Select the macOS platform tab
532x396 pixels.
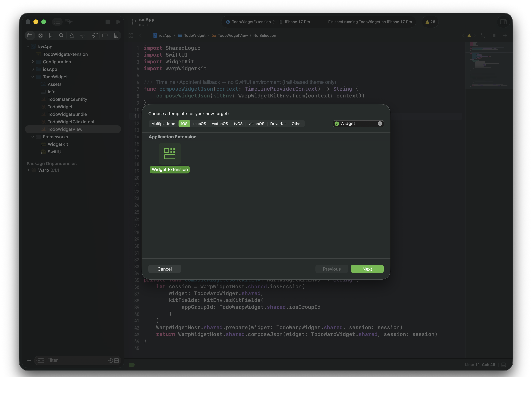(x=199, y=124)
